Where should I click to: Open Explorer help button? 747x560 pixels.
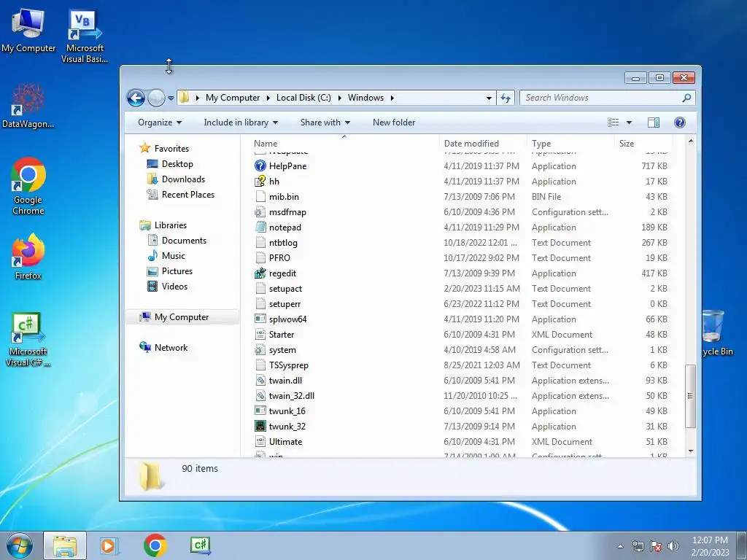(x=680, y=122)
